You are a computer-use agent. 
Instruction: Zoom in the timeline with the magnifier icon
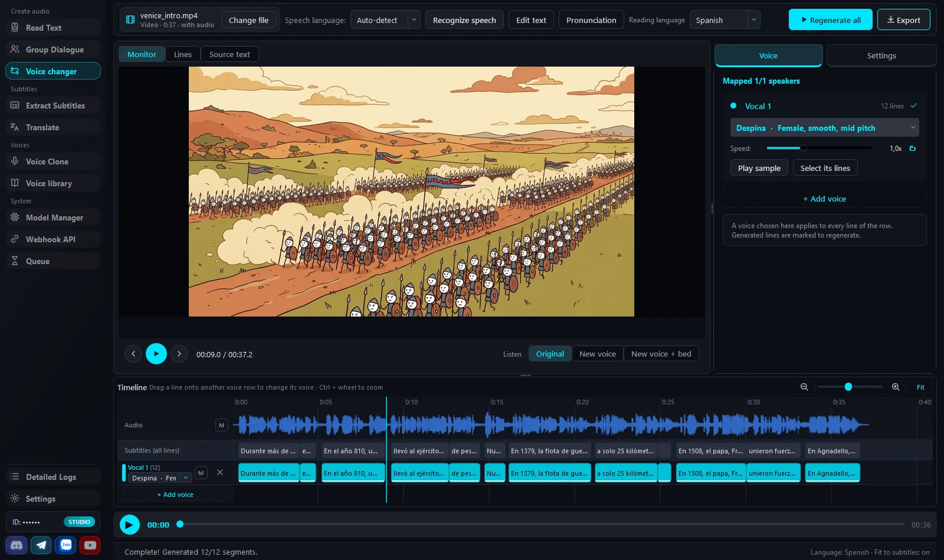click(896, 387)
